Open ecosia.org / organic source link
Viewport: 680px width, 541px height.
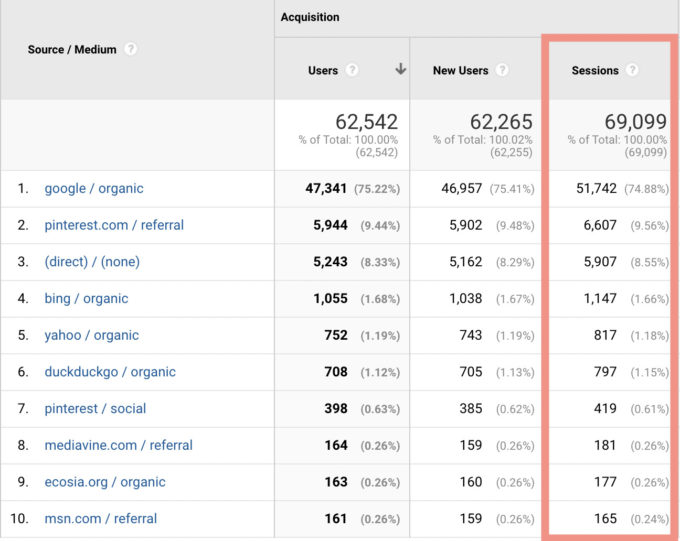coord(105,482)
